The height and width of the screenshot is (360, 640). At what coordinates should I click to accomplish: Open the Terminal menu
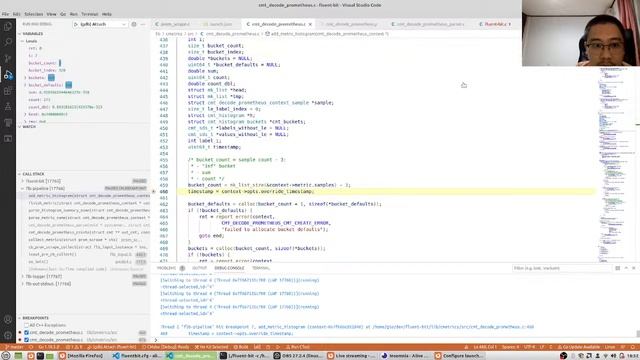(x=90, y=14)
